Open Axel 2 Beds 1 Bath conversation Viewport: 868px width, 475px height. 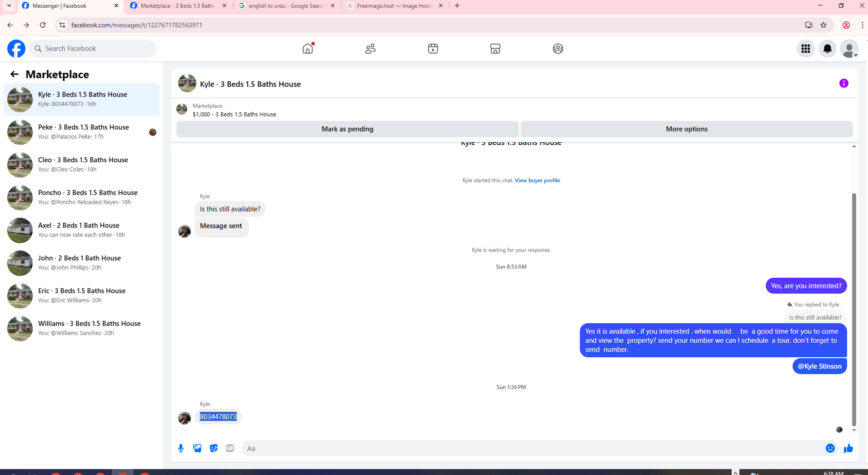pos(82,230)
